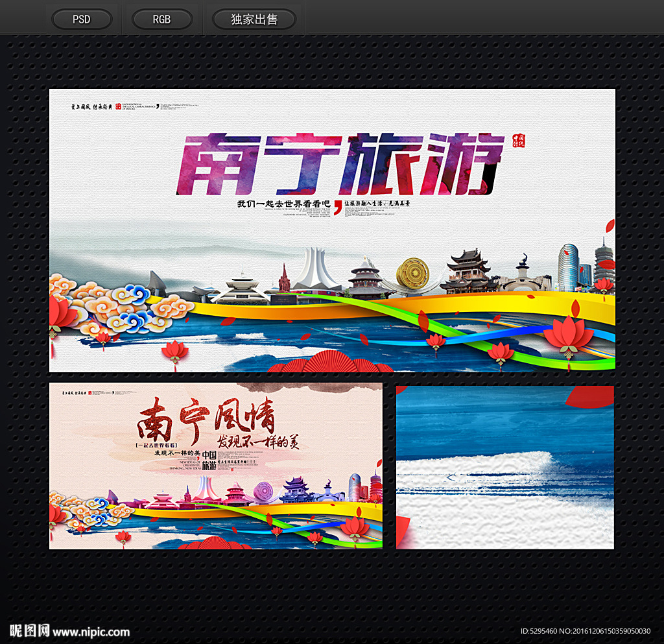
Task: Click the 中国旅游 label in pink banner
Action: coord(209,460)
